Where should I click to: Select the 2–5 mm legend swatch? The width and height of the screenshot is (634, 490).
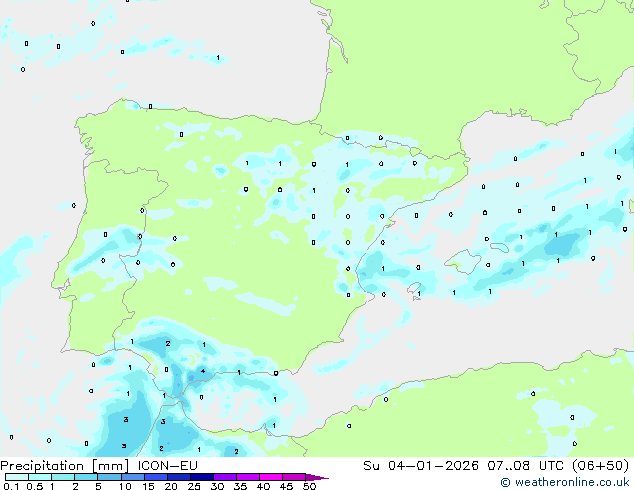86,477
